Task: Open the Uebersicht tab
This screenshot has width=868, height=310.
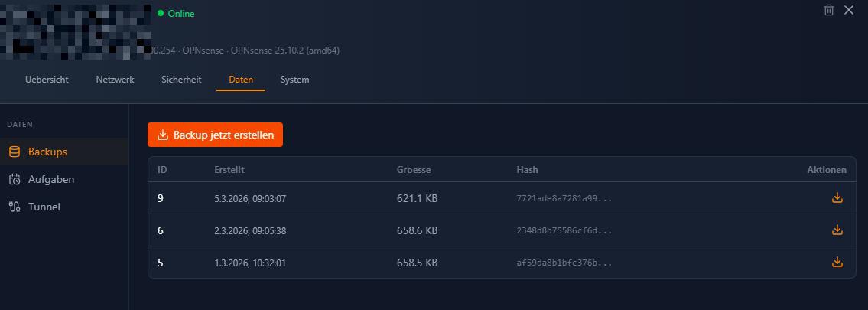Action: pyautogui.click(x=47, y=79)
